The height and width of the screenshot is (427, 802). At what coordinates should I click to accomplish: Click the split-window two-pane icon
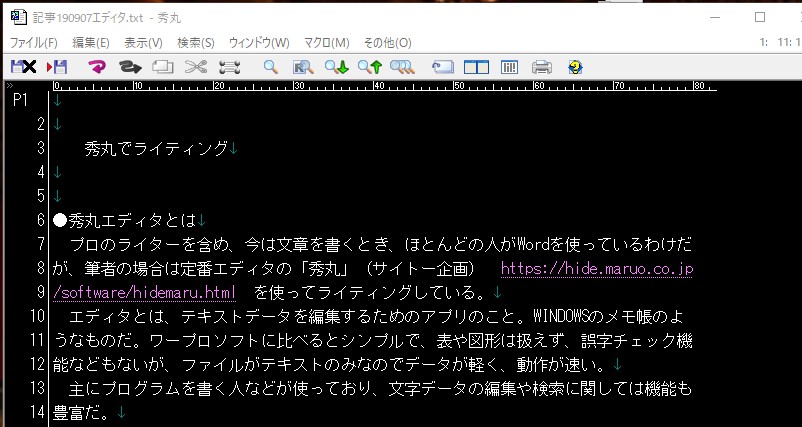point(476,66)
